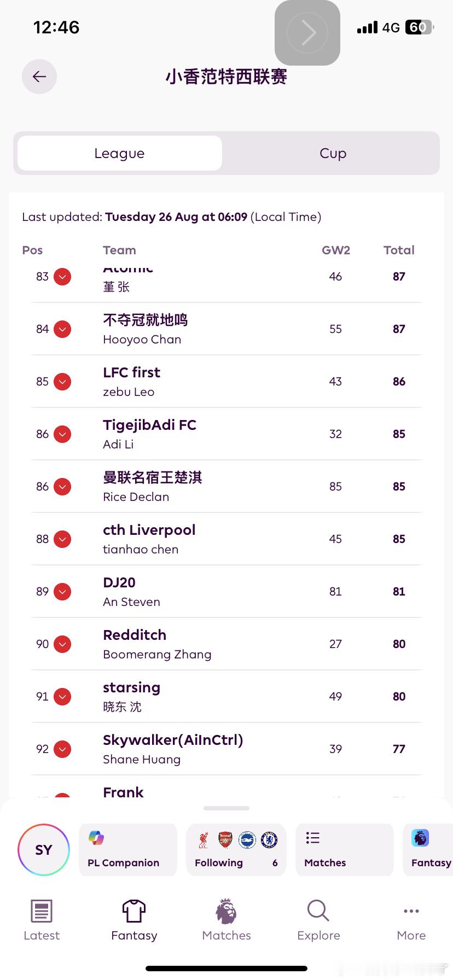Open Matches lion icon in bottom bar
This screenshot has height=980, width=453.
(226, 920)
